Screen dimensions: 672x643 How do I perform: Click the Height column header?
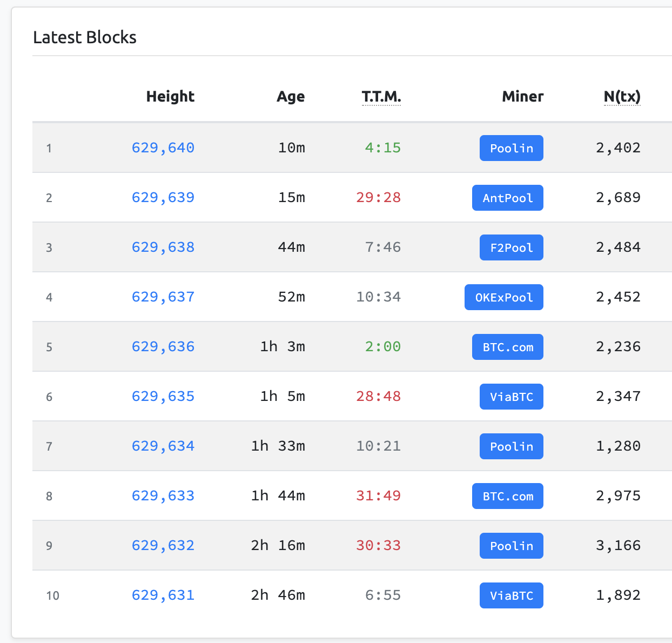point(170,96)
